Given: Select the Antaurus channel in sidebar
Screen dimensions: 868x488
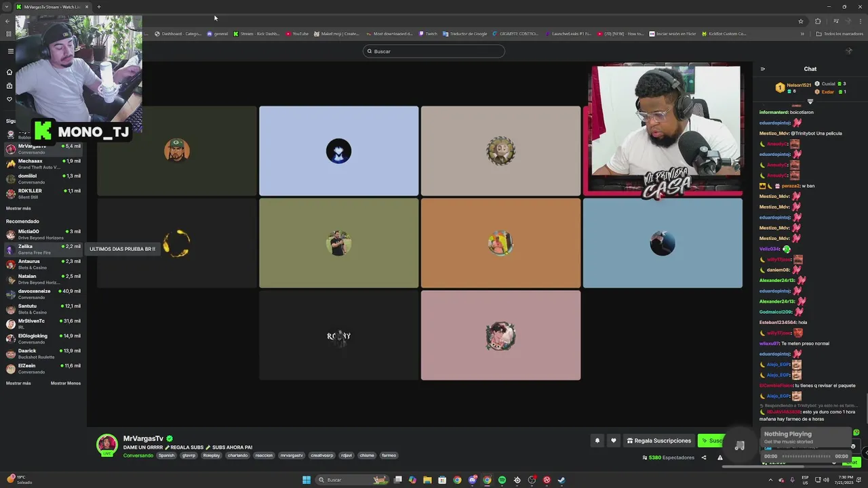Looking at the screenshot, I should 43,264.
